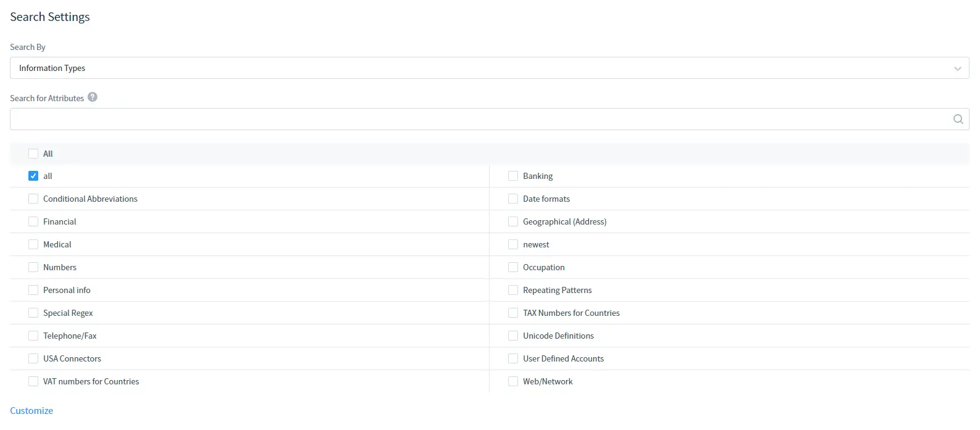This screenshot has height=430, width=980.
Task: Select the Information Types combo box
Action: point(481,68)
